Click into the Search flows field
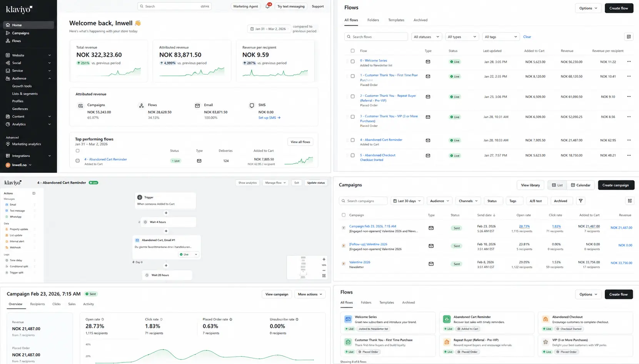The image size is (639, 364). [x=376, y=37]
